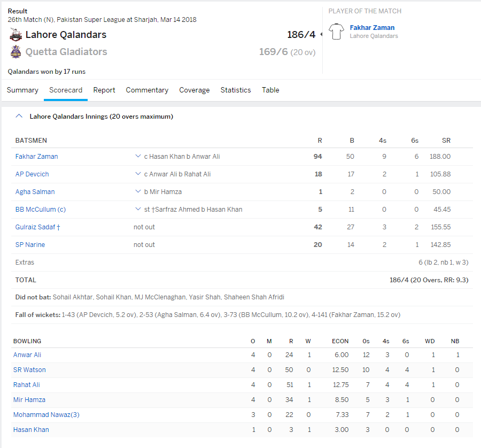This screenshot has width=481, height=448.
Task: Open SR Watson's bowler profile
Action: tap(29, 370)
